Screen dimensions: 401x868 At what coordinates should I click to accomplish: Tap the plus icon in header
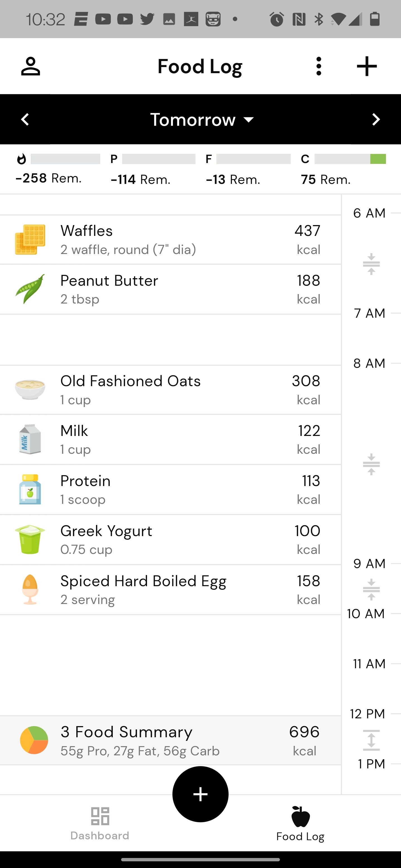pos(366,66)
